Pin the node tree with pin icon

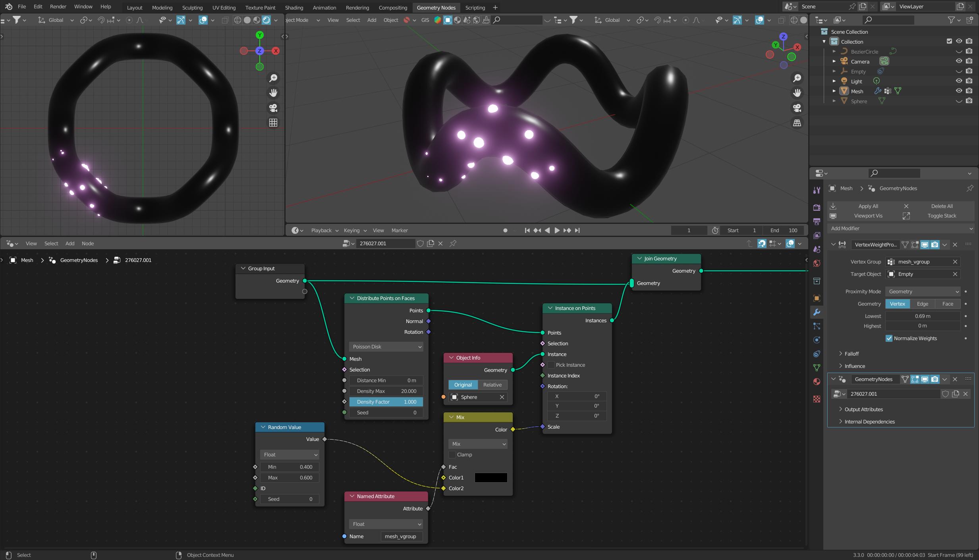click(x=453, y=243)
